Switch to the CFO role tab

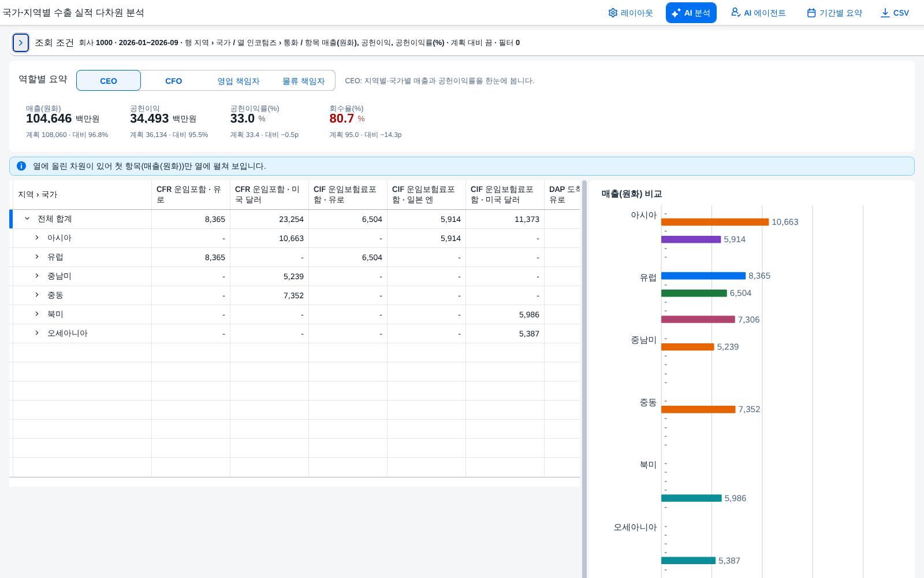click(174, 80)
